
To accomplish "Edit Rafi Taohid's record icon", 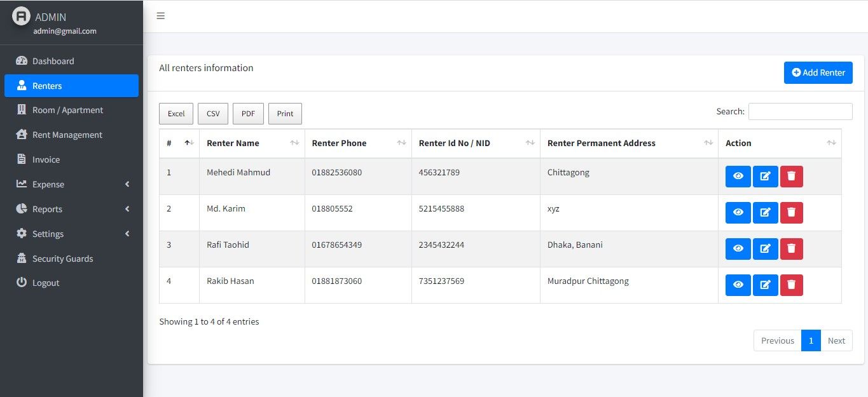I will click(765, 249).
